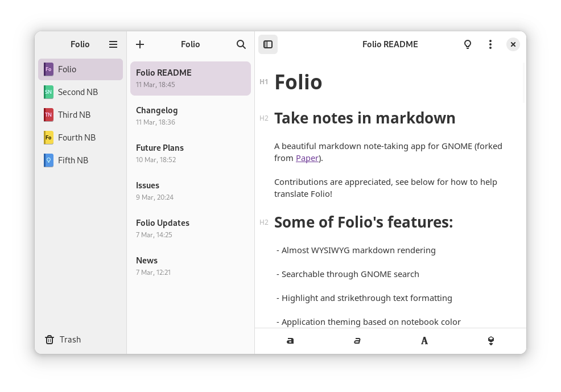Switch to the Third NB notebook
Viewport: 561px width, 392px height.
click(74, 115)
